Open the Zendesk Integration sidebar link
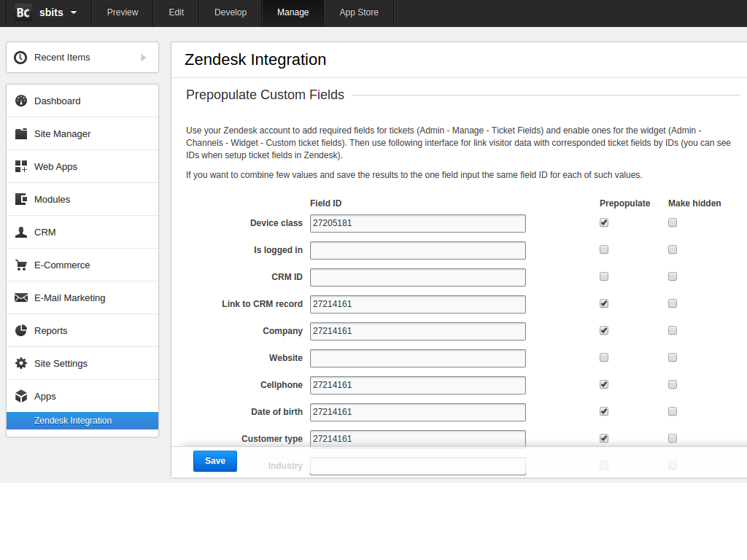The width and height of the screenshot is (747, 560). pyautogui.click(x=73, y=421)
